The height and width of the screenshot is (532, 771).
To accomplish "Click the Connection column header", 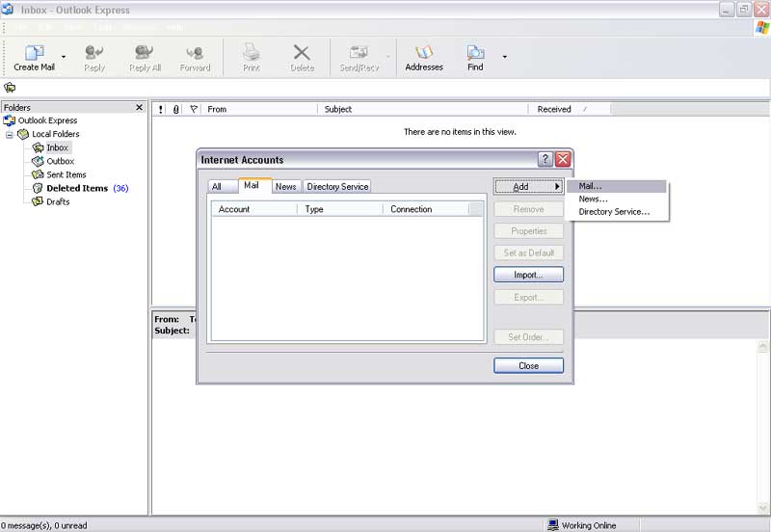I will pyautogui.click(x=426, y=209).
